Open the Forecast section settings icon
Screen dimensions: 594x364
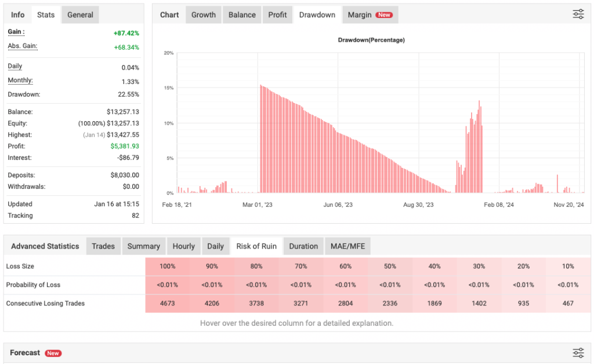point(578,352)
